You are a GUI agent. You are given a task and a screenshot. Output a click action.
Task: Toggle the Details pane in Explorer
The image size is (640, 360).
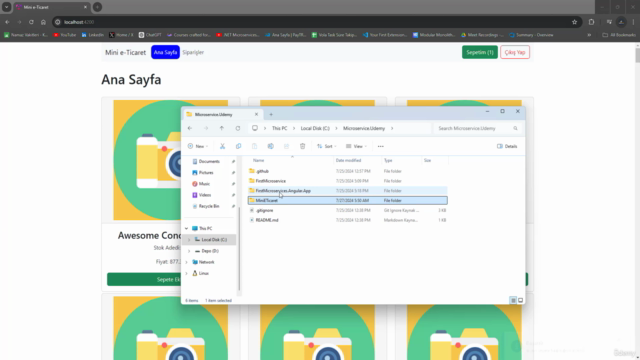click(x=507, y=146)
